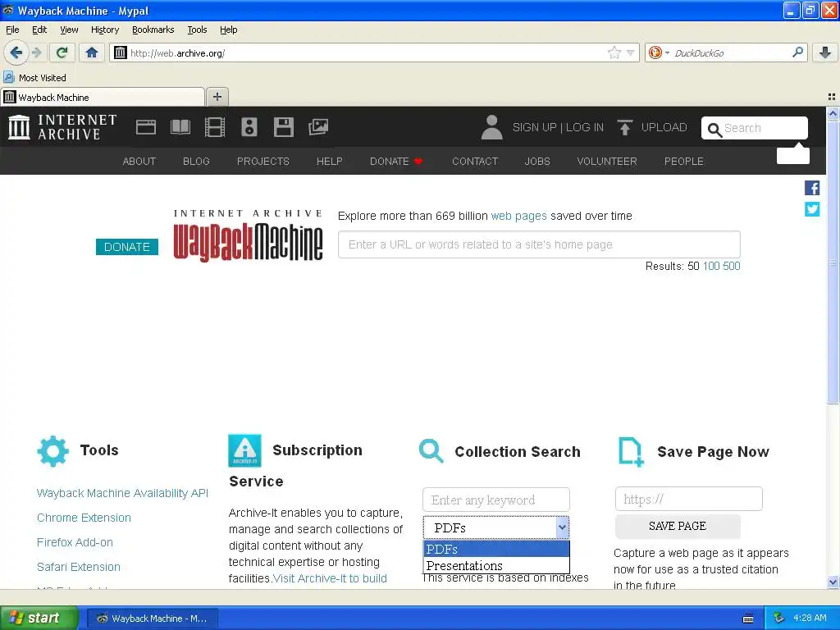The width and height of the screenshot is (840, 630).
Task: Open the History menu
Action: (x=105, y=30)
